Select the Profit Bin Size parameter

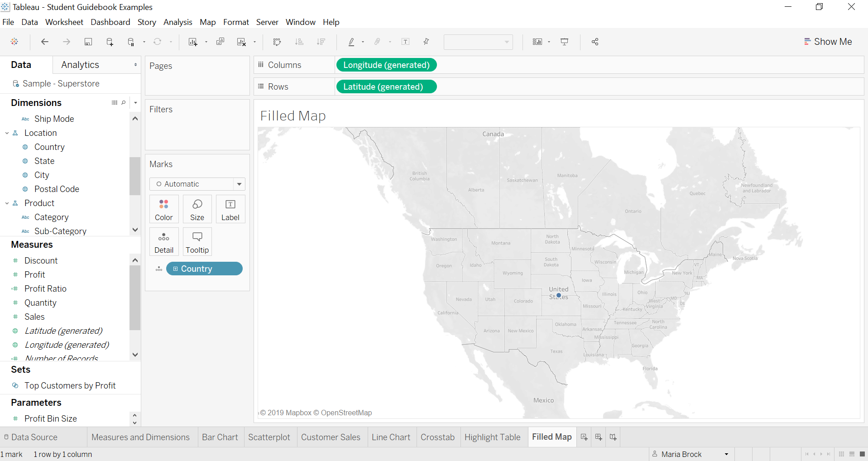pos(51,418)
